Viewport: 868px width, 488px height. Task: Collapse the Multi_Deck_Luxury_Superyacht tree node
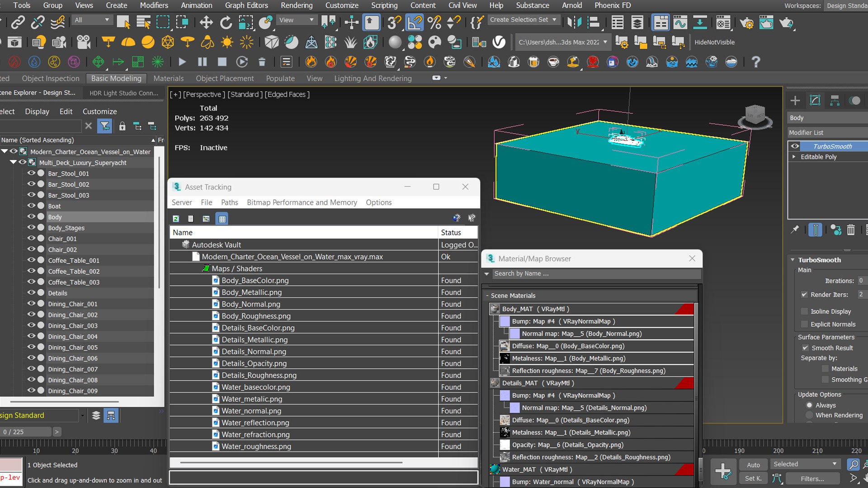coord(13,162)
